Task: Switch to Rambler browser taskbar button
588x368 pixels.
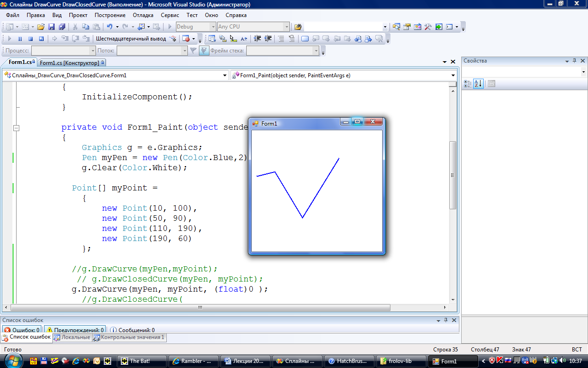Action: pos(193,361)
